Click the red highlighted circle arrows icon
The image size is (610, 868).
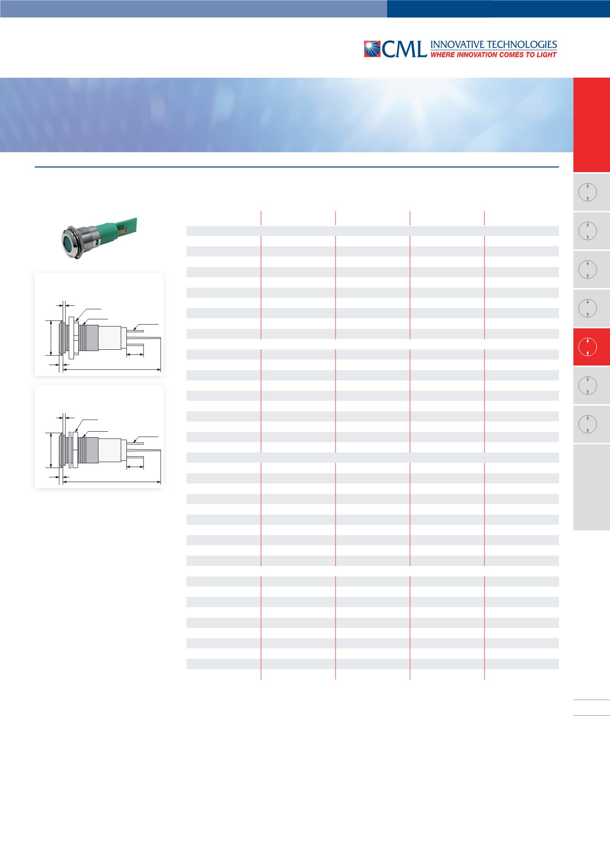click(587, 347)
